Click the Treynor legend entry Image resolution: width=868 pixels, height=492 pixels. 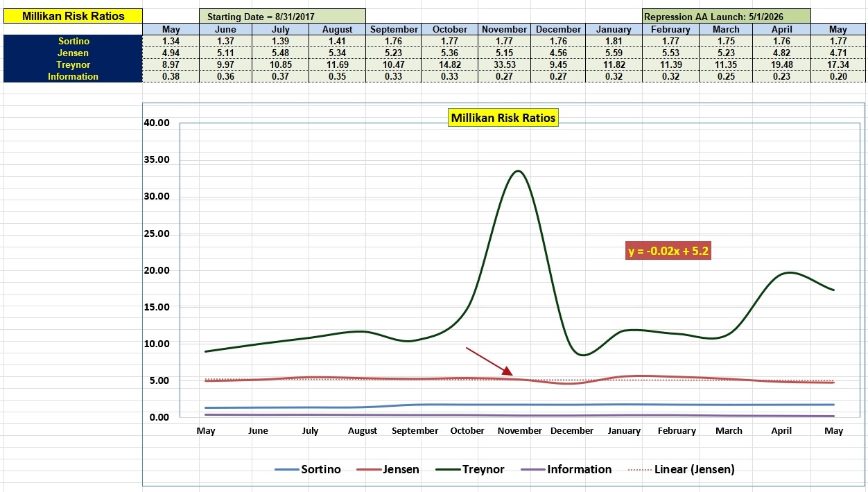tap(470, 469)
